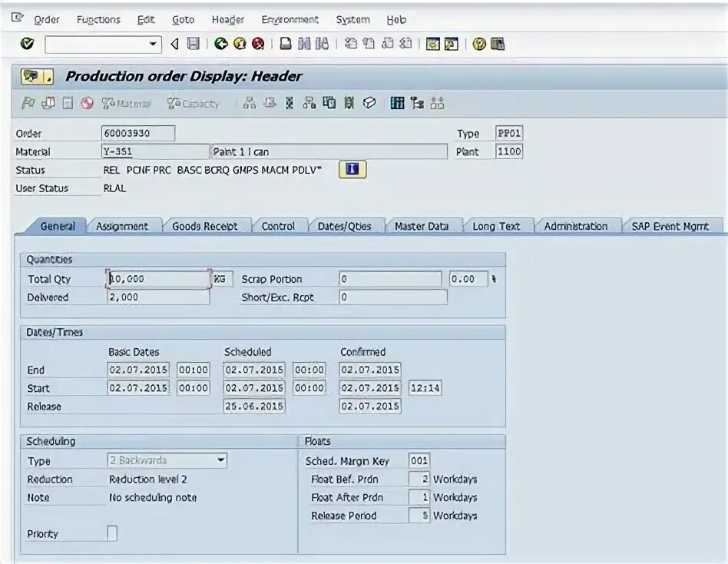Click the Previous Page icon

pyautogui.click(x=369, y=44)
